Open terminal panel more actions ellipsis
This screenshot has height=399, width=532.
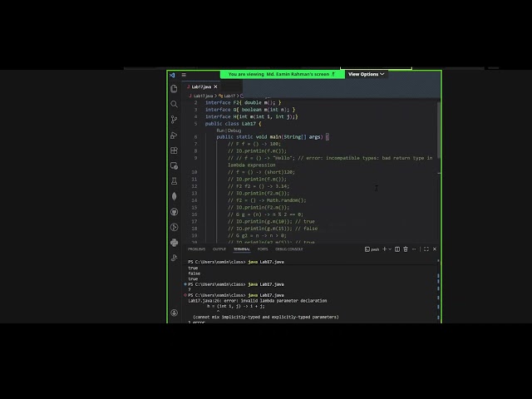[414, 249]
